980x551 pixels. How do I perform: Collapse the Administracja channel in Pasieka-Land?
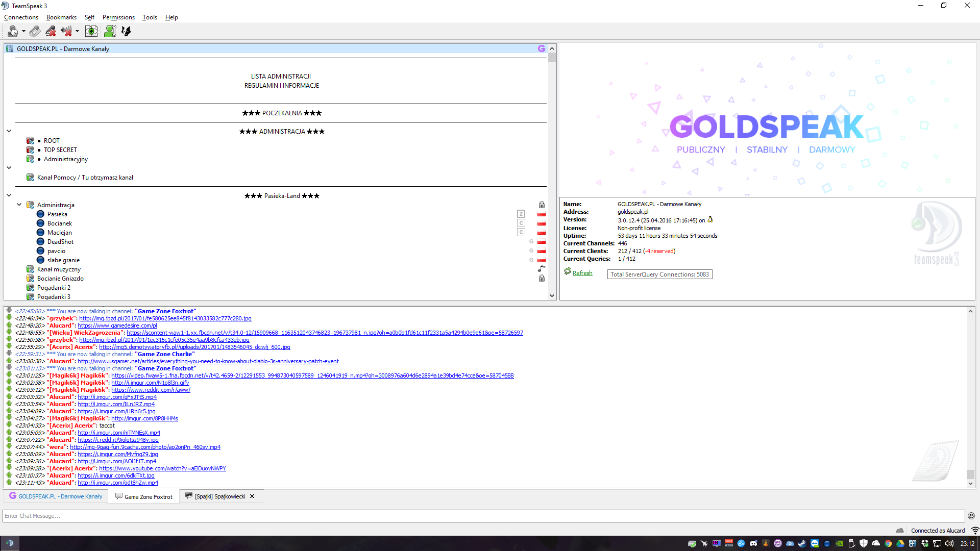pos(19,205)
